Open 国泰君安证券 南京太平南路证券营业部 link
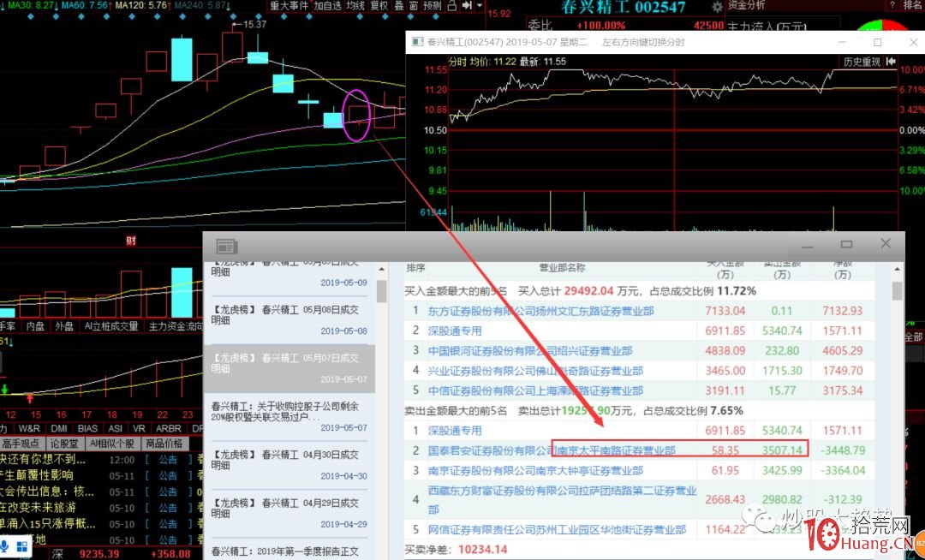This screenshot has width=925, height=560. pos(552,450)
